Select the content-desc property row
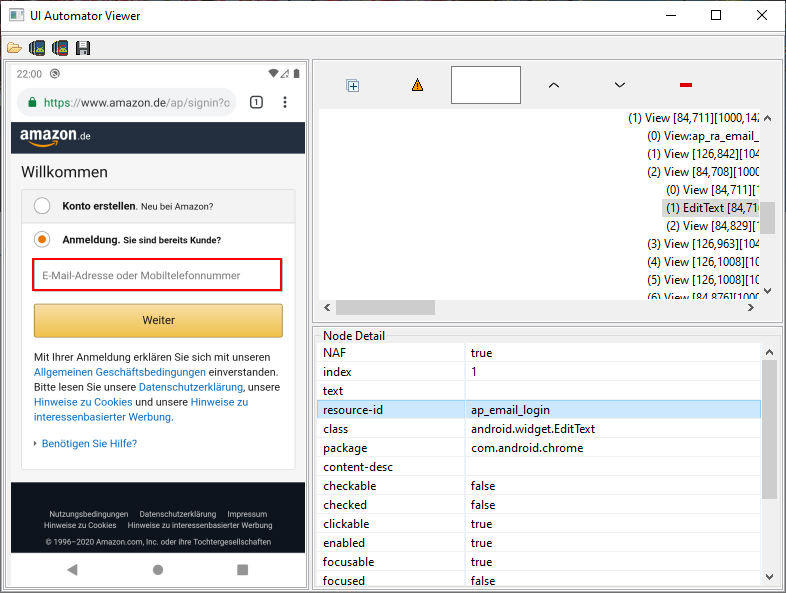 pyautogui.click(x=539, y=467)
